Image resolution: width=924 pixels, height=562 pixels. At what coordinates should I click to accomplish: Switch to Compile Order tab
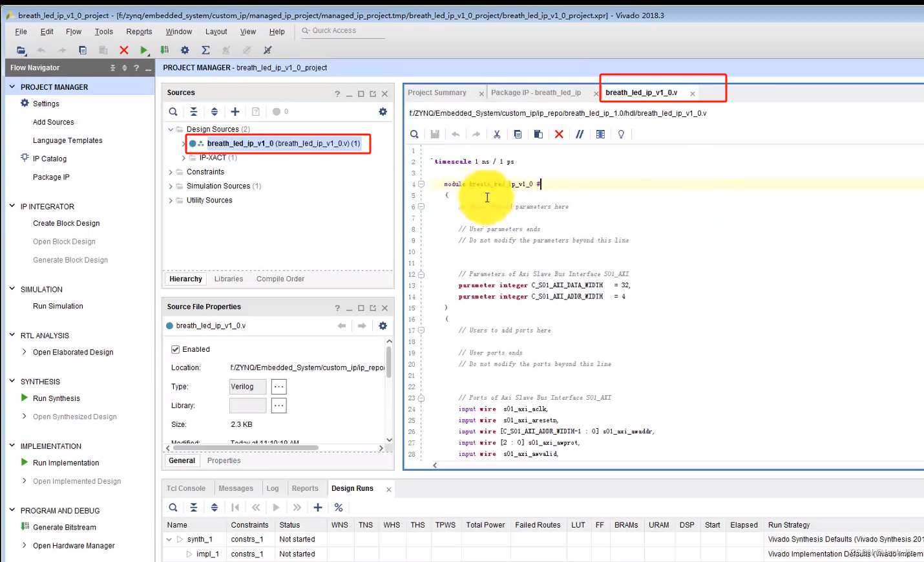click(280, 279)
